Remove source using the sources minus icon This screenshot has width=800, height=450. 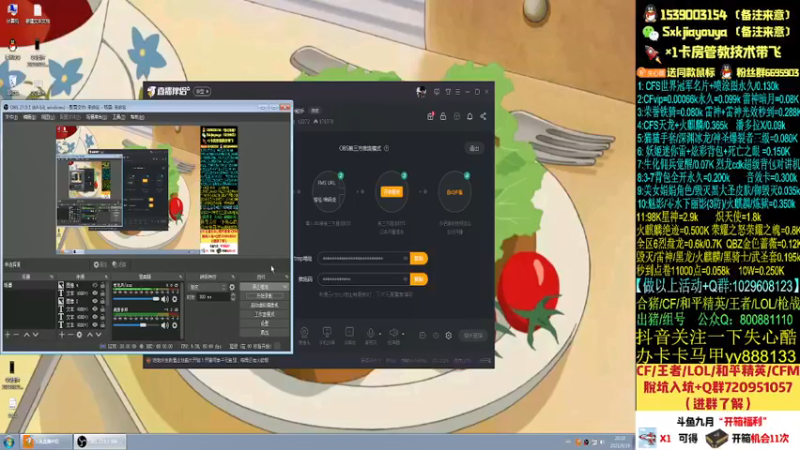[70, 335]
